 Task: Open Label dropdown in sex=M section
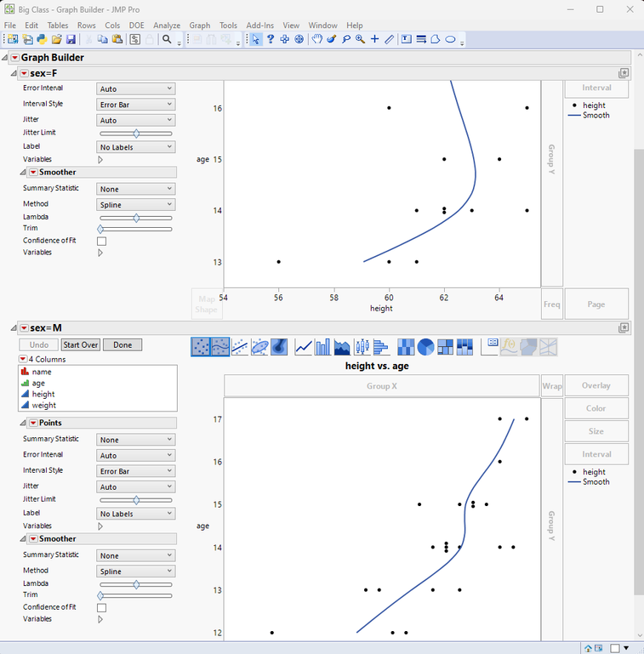(x=136, y=514)
